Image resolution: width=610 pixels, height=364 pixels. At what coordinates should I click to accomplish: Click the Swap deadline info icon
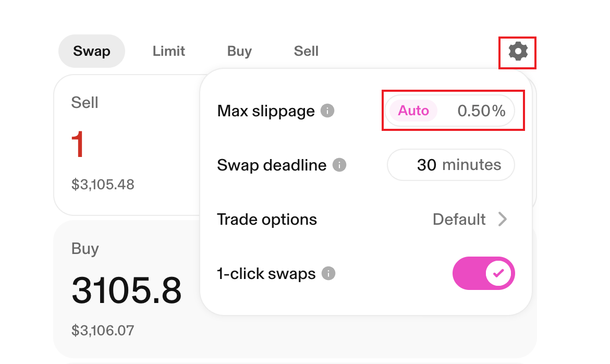click(x=339, y=165)
